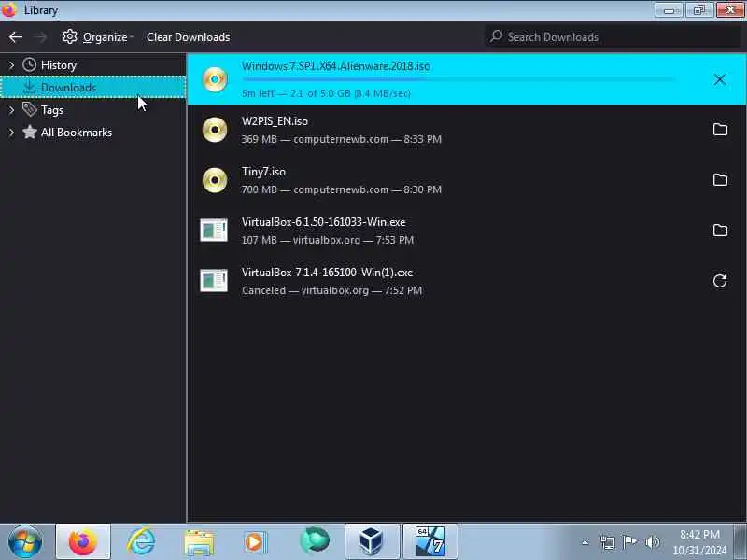Click the Tiny7.iso disc icon
747x560 pixels.
(215, 180)
